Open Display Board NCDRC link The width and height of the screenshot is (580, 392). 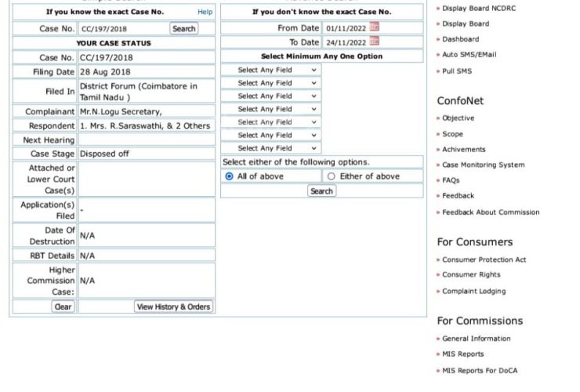[x=479, y=8]
